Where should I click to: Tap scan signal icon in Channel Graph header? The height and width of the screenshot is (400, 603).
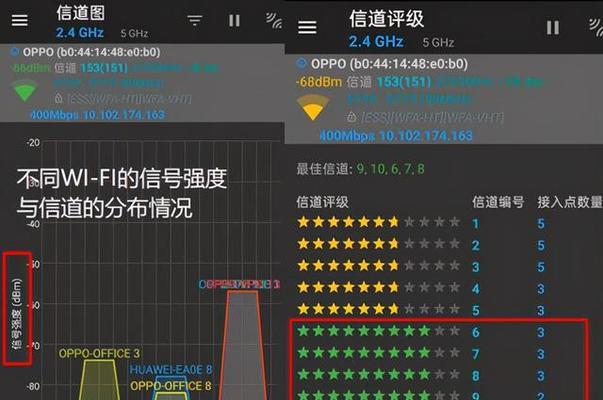(274, 20)
